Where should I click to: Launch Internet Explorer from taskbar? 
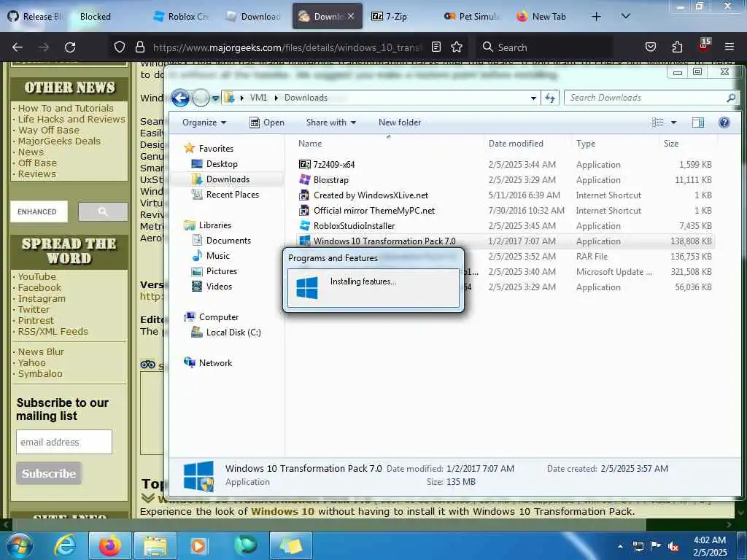(x=64, y=545)
